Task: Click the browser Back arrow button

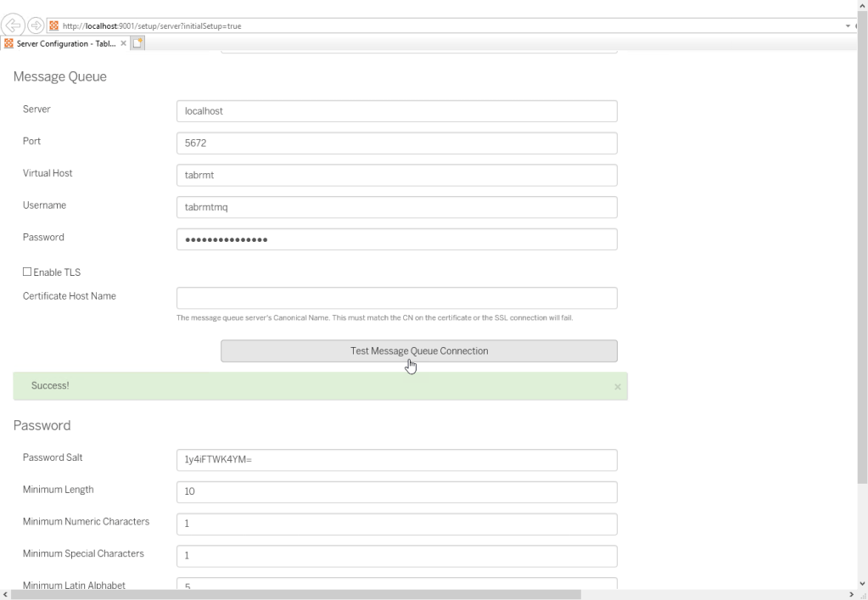Action: point(14,26)
